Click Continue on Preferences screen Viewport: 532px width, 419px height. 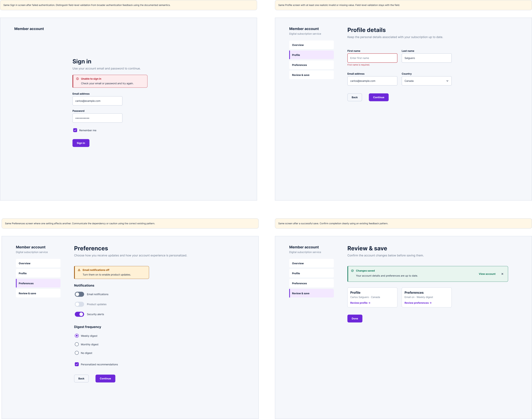pyautogui.click(x=105, y=379)
